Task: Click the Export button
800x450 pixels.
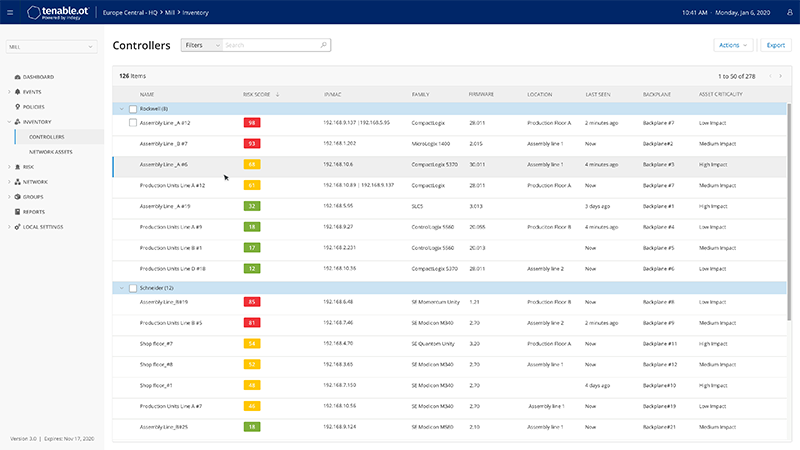Action: coord(776,45)
